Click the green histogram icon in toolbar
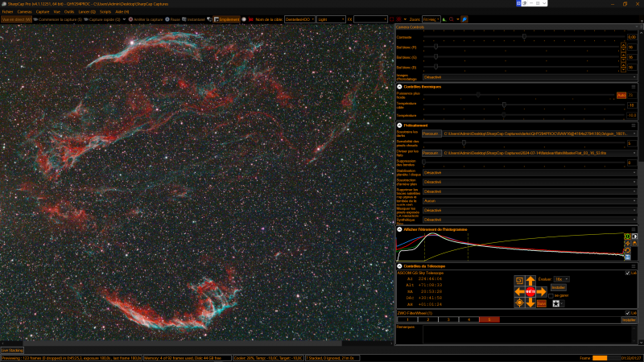The image size is (644, 362). (444, 19)
